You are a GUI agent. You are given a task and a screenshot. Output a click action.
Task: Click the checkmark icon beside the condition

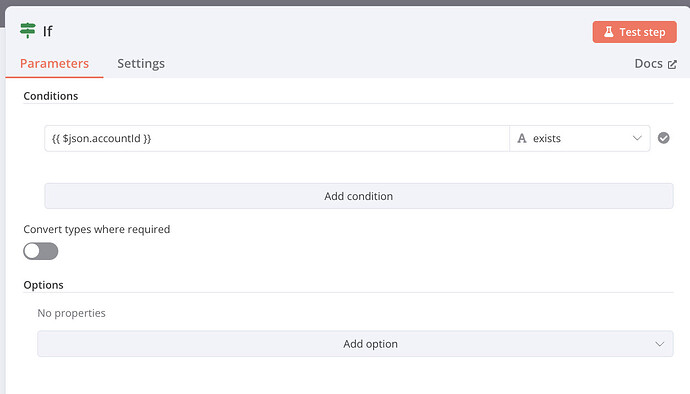click(x=664, y=138)
